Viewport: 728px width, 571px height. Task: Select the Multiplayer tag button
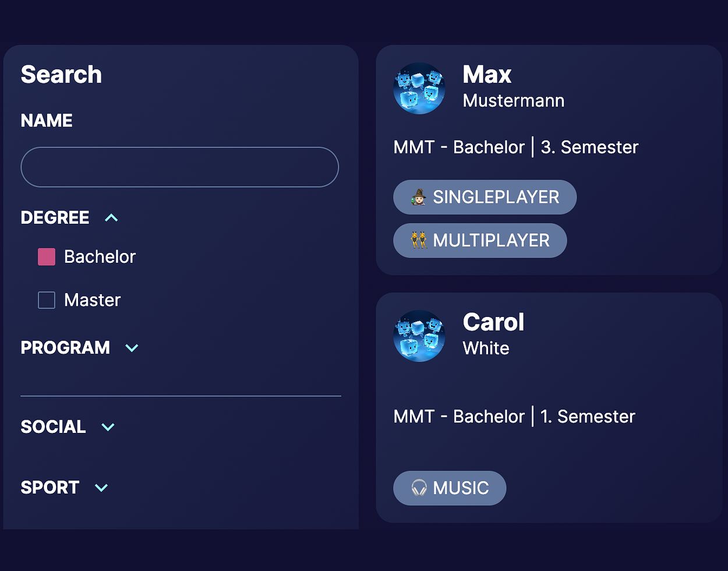(x=480, y=240)
